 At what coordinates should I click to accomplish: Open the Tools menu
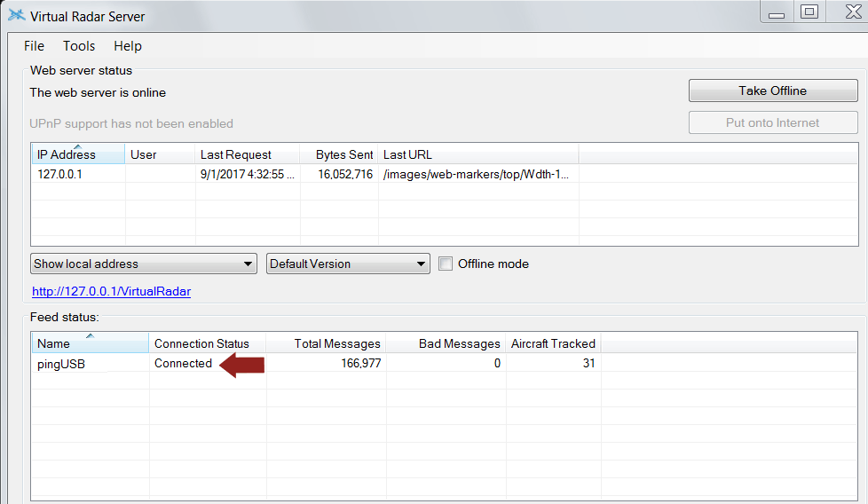point(79,46)
